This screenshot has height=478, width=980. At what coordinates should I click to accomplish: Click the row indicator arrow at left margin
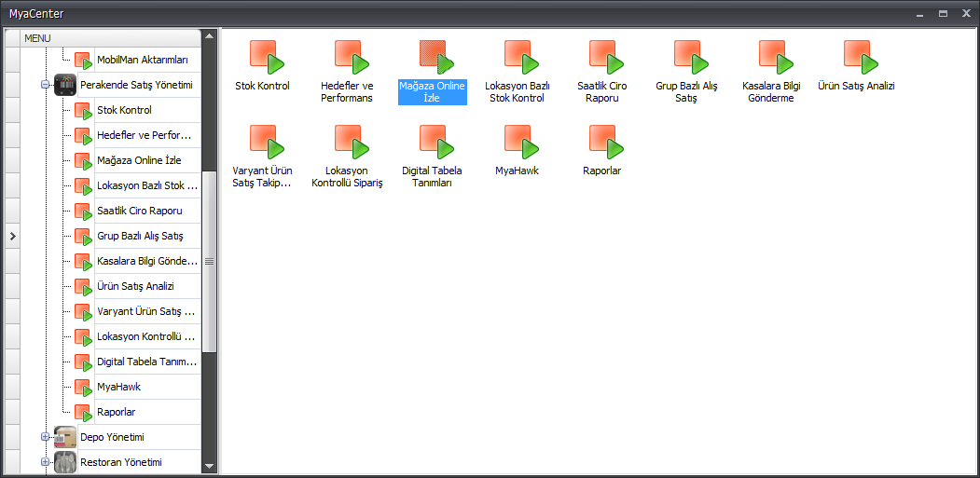pyautogui.click(x=12, y=236)
